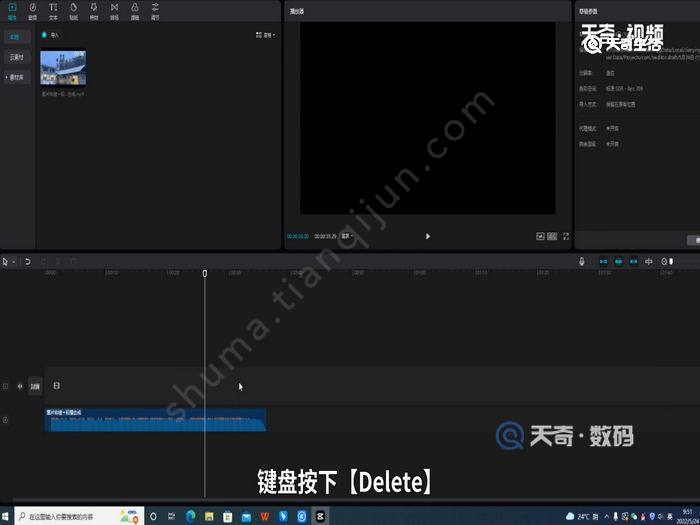Open the preview aspect ratio icon
This screenshot has width=700, height=525.
[552, 236]
